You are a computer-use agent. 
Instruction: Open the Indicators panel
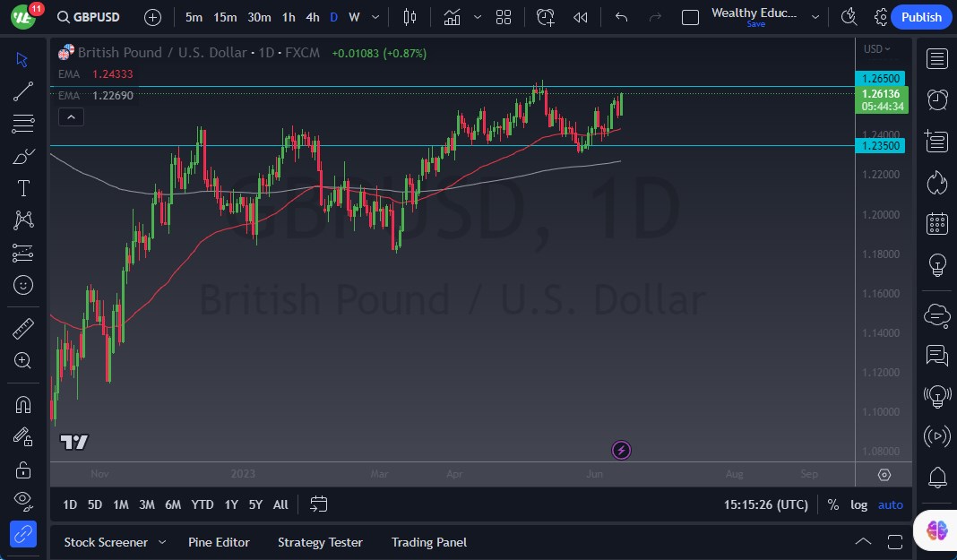453,17
